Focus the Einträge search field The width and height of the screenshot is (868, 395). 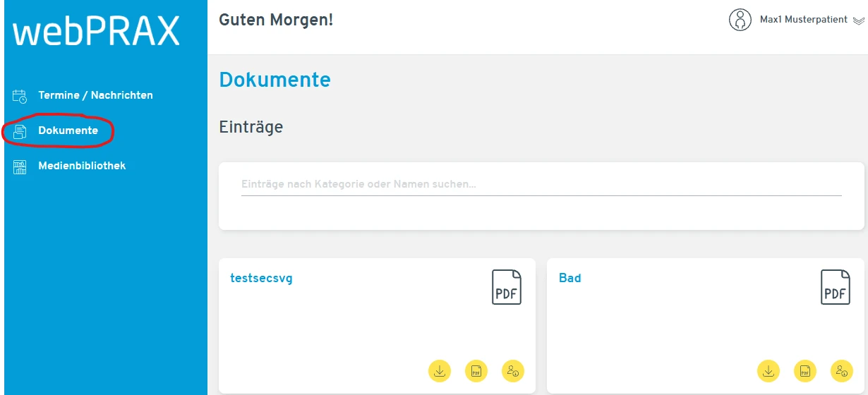pos(541,185)
